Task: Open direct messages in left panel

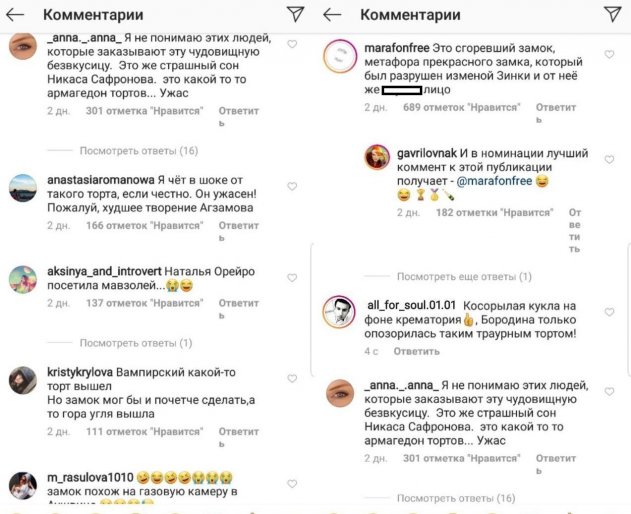Action: tap(295, 14)
